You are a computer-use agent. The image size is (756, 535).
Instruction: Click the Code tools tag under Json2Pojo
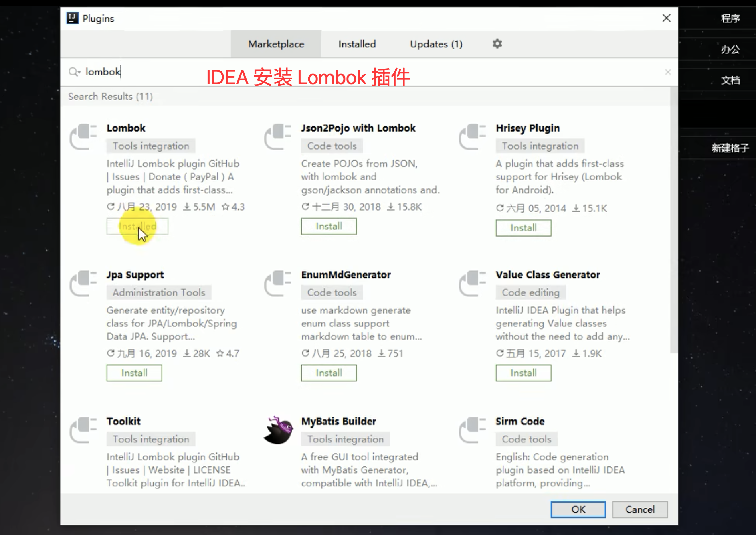pos(332,146)
